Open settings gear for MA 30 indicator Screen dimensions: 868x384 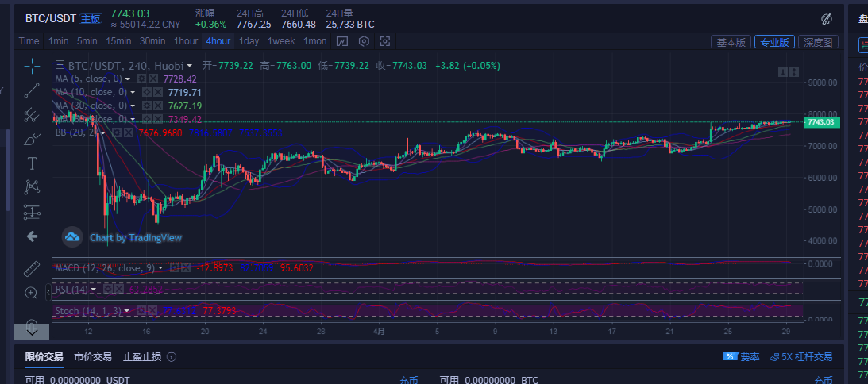(147, 106)
